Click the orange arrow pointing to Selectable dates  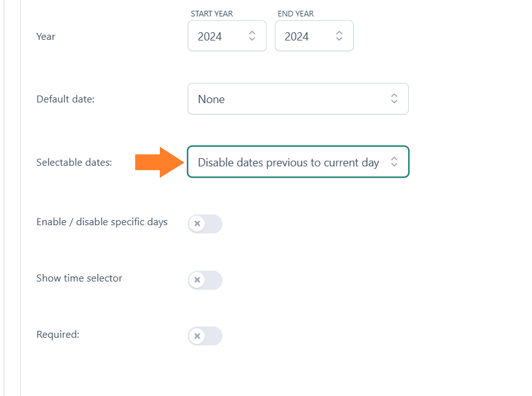click(159, 163)
